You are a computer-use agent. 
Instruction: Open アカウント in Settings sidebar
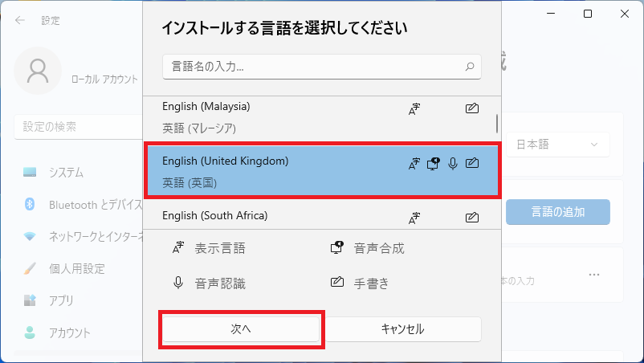tap(69, 332)
